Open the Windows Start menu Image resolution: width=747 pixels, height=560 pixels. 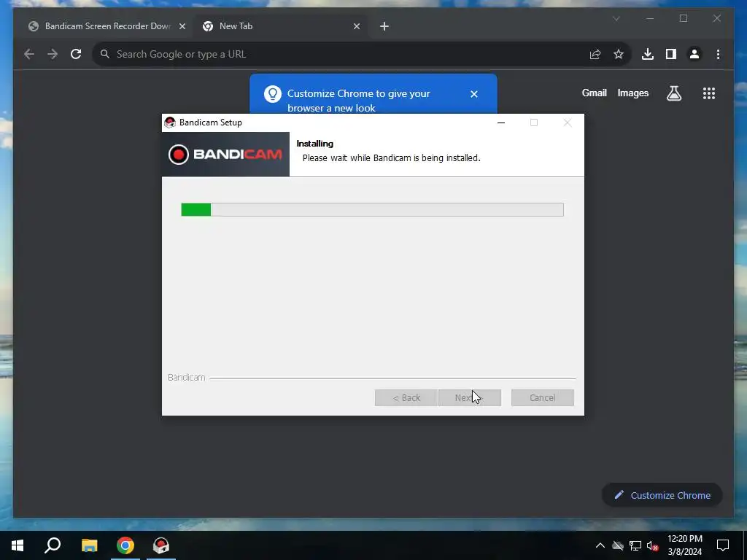[x=18, y=545]
